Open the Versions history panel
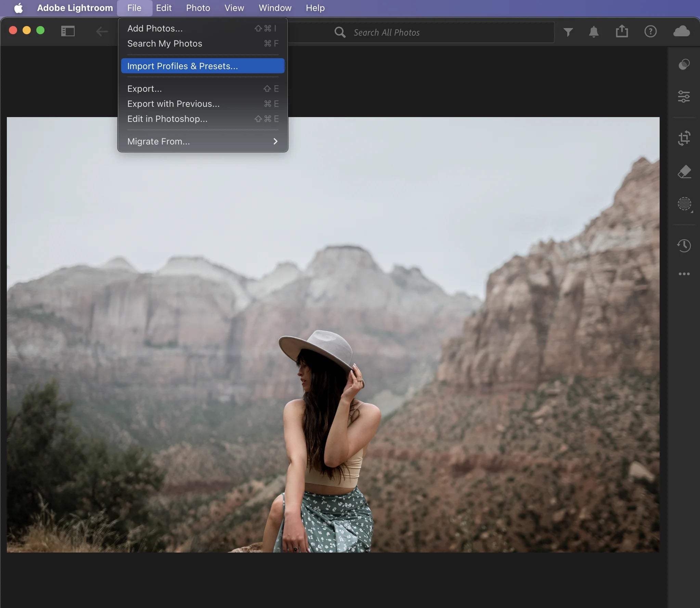This screenshot has height=608, width=700. [x=684, y=245]
